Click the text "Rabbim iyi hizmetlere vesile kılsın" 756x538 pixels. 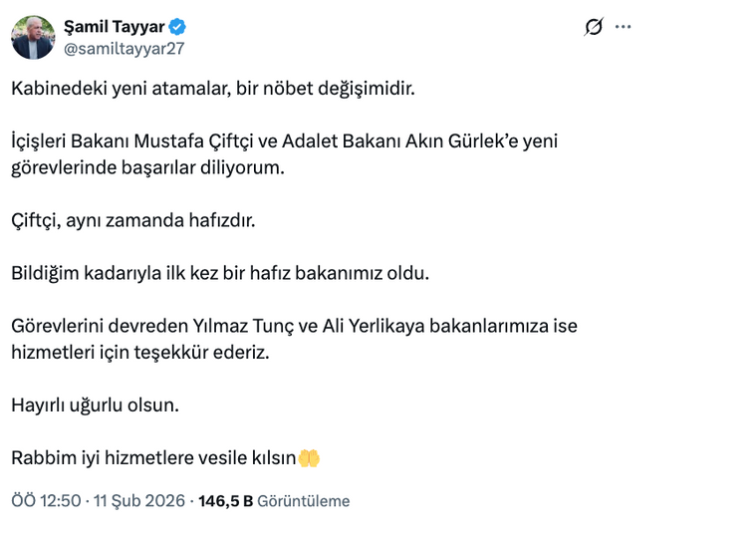153,458
